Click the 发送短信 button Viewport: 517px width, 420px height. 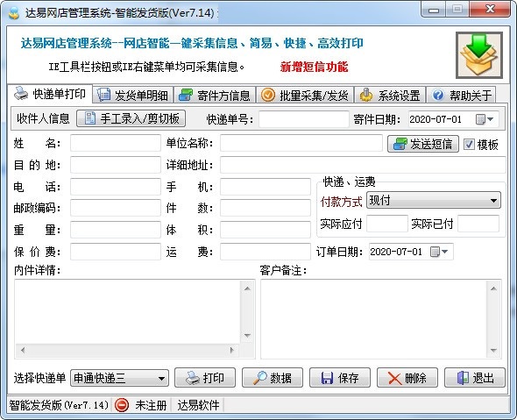click(x=423, y=144)
